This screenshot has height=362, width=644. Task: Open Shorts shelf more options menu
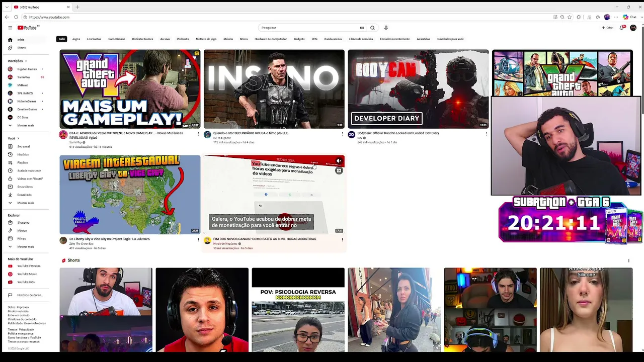tap(628, 260)
